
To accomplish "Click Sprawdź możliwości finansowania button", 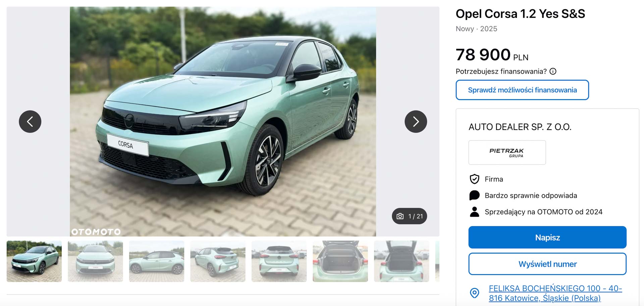I will [x=522, y=90].
